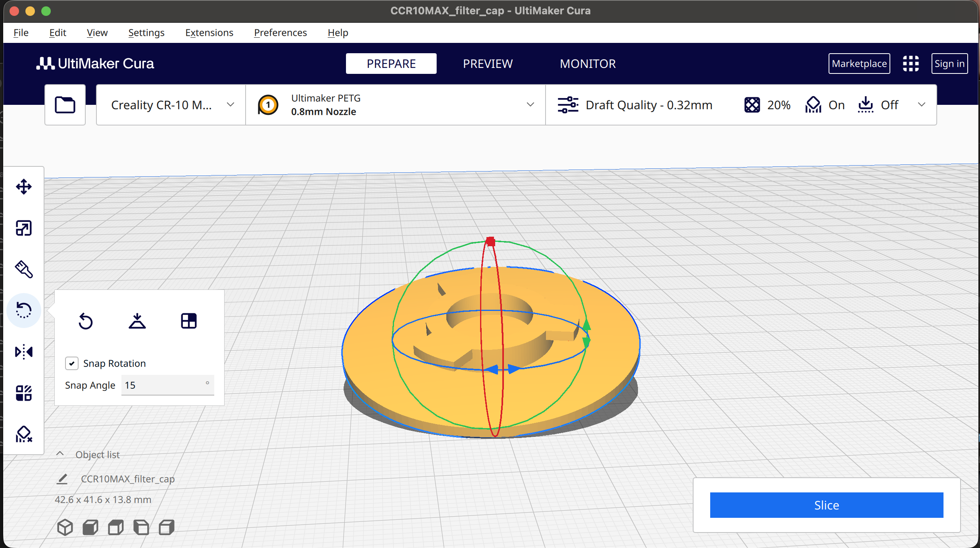Switch to right side view
This screenshot has height=548, width=980.
pos(167,527)
